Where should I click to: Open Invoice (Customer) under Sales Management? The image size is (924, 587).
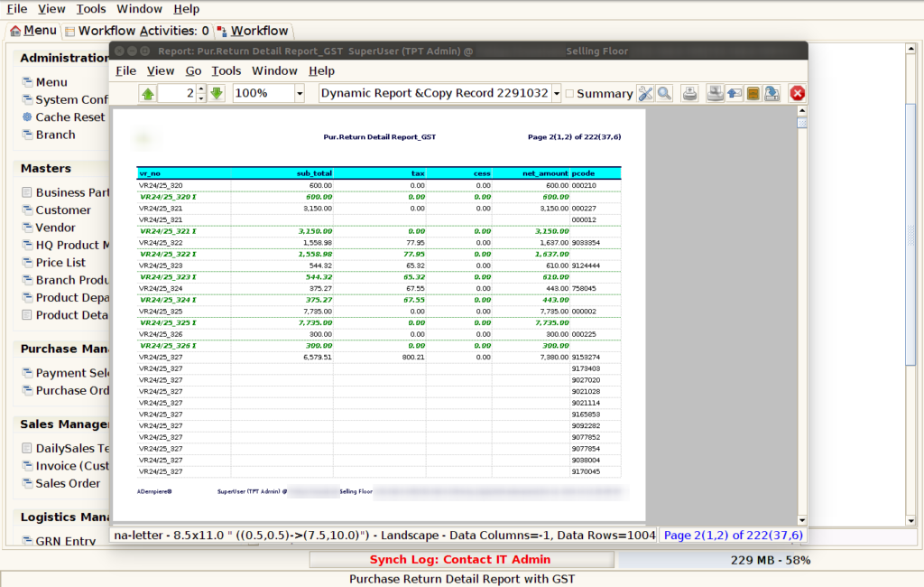65,465
